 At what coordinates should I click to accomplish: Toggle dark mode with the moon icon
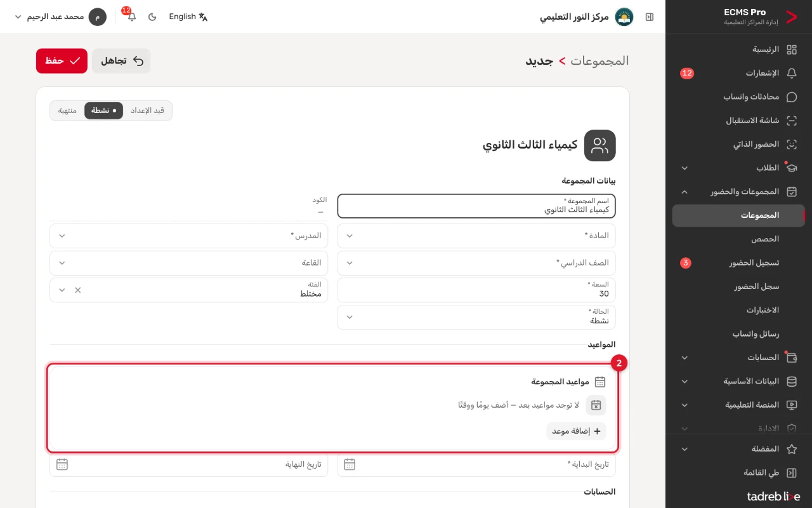point(152,17)
